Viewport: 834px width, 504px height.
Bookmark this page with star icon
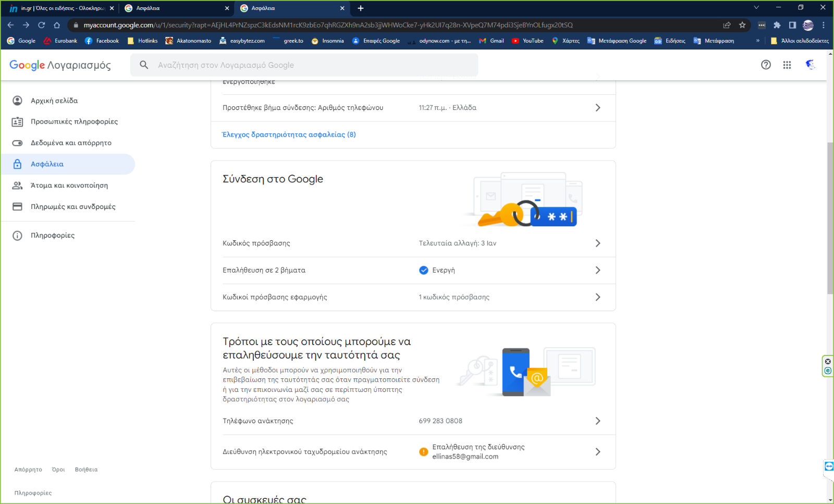click(742, 25)
